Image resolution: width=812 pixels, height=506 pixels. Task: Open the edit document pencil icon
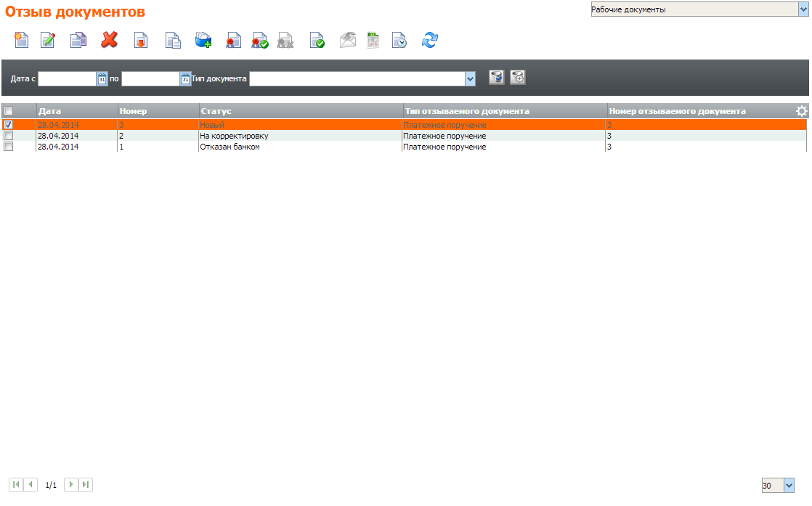coord(48,40)
